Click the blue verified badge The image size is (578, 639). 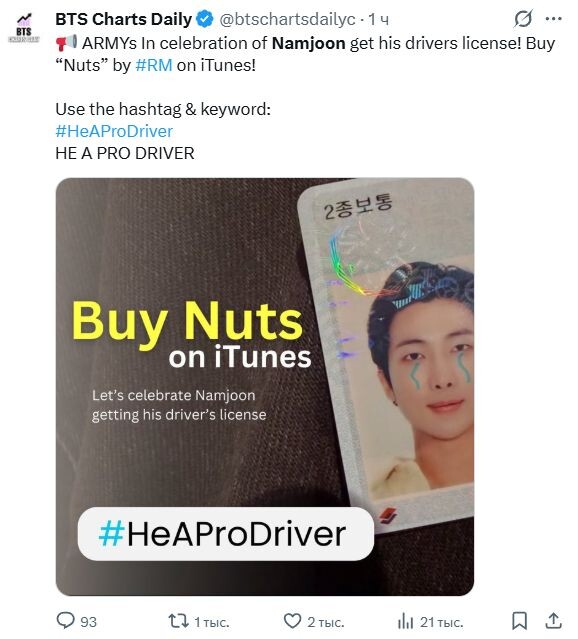pos(205,19)
